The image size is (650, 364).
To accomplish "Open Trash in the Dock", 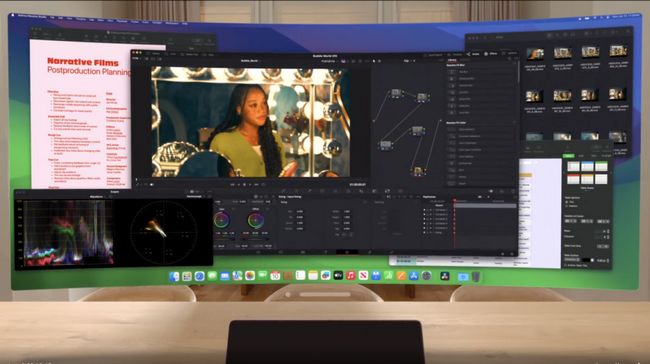I will tap(476, 277).
